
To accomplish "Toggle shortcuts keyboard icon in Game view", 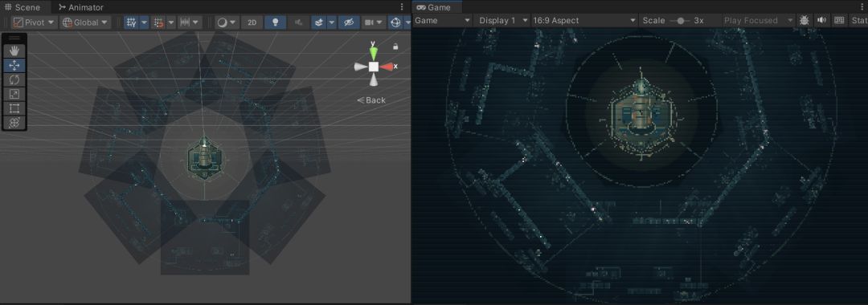I will (839, 20).
